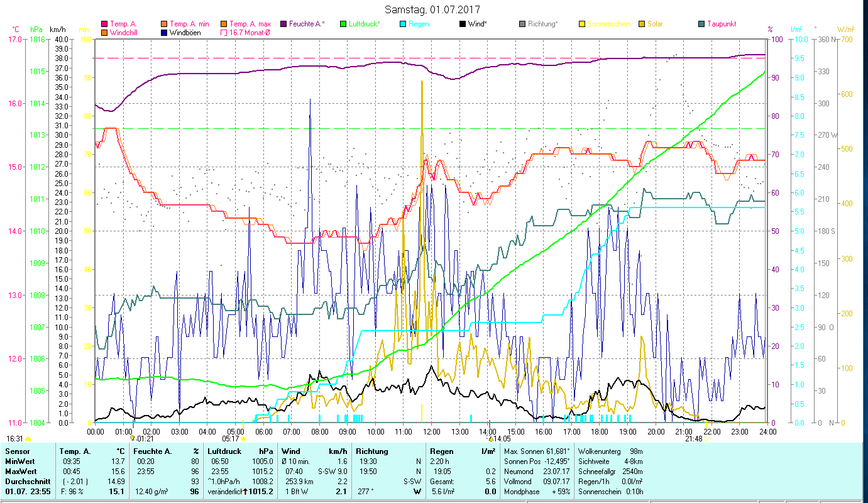Click the 06:00 label on time axis

click(x=263, y=431)
